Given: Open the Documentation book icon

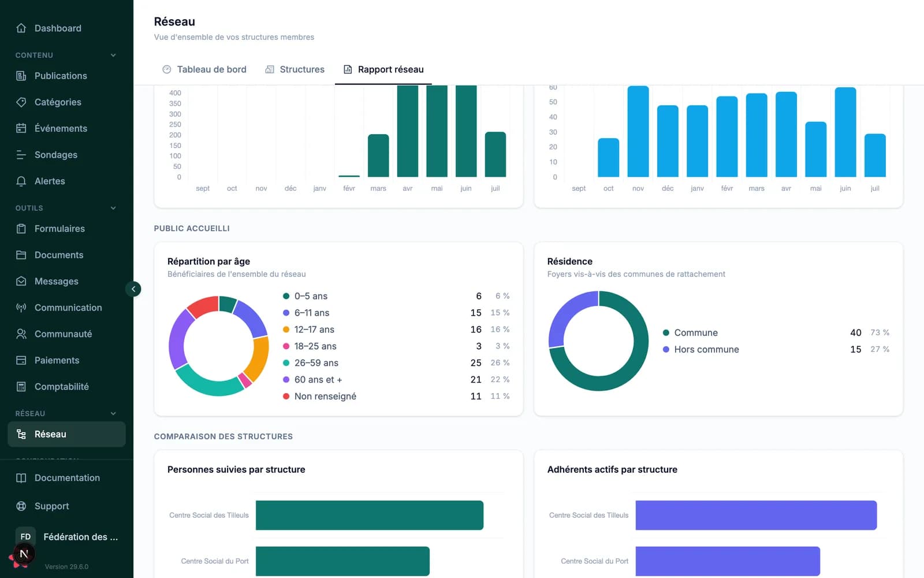Looking at the screenshot, I should point(21,478).
